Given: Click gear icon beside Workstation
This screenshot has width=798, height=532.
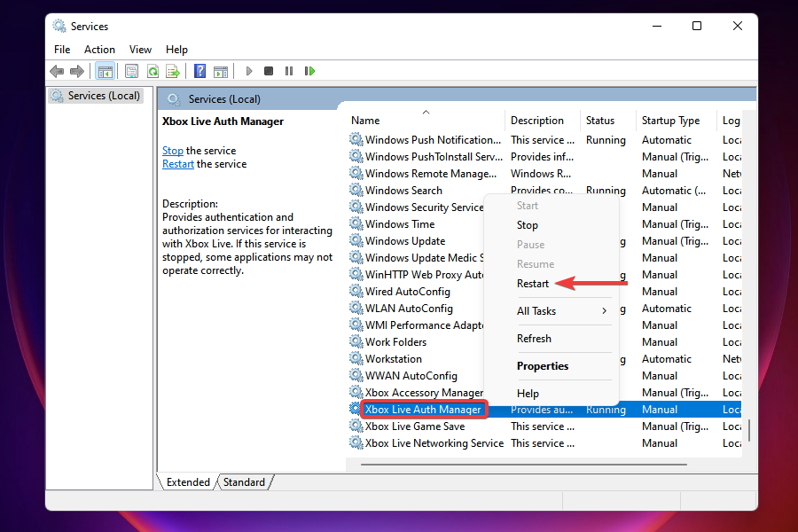Looking at the screenshot, I should click(356, 358).
